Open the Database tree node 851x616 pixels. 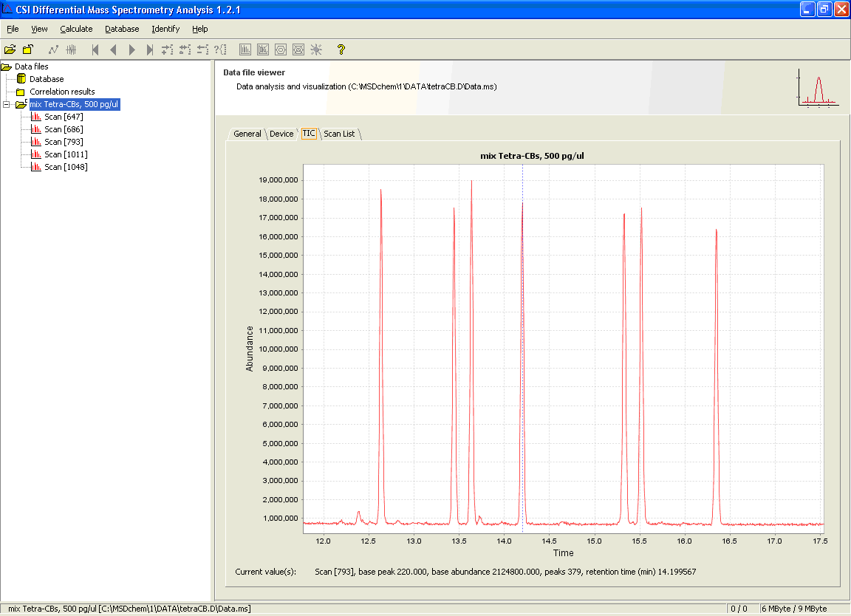46,79
